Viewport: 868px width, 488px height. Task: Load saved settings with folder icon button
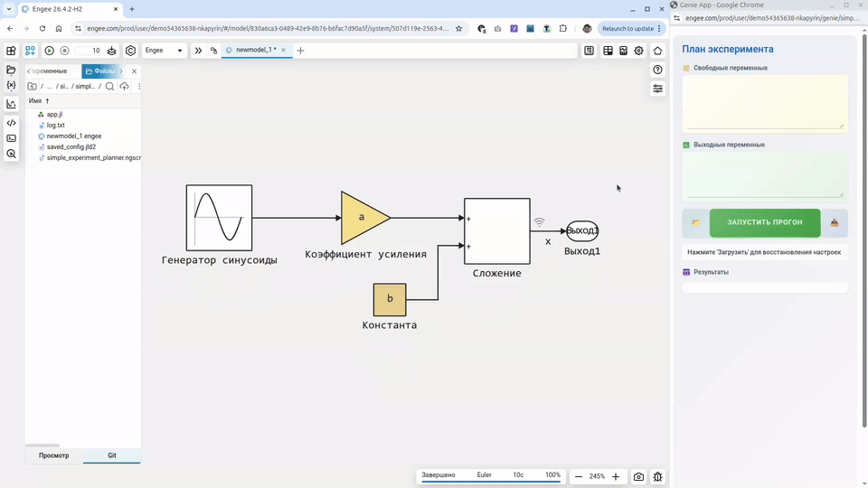pos(696,222)
